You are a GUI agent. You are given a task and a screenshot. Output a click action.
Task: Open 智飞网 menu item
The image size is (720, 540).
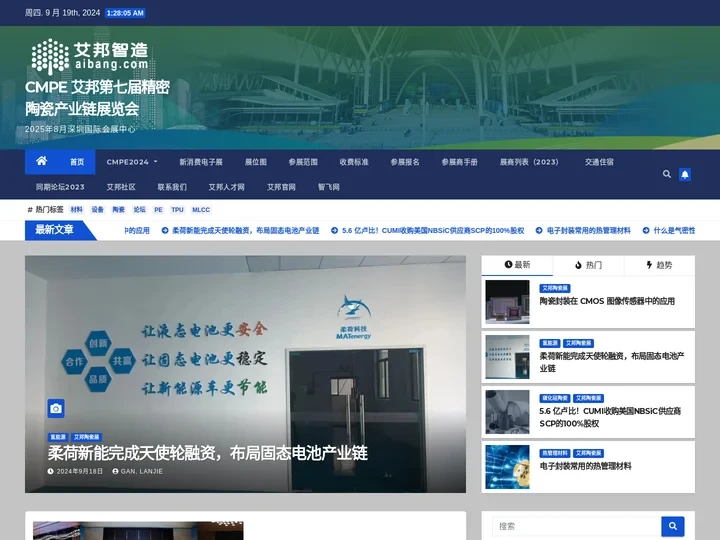(x=328, y=187)
